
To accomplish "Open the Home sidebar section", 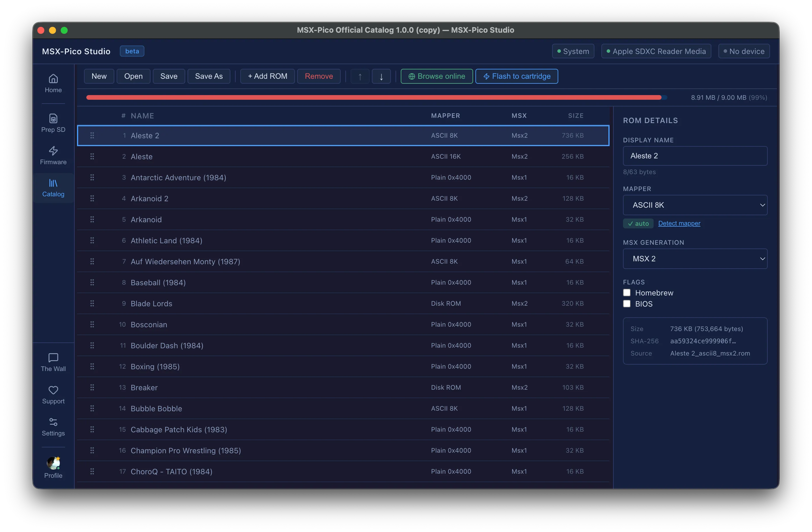I will coord(53,83).
